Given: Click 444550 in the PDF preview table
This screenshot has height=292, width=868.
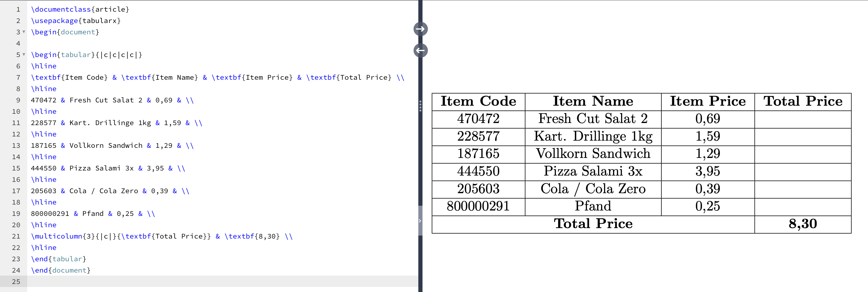Looking at the screenshot, I should [478, 171].
